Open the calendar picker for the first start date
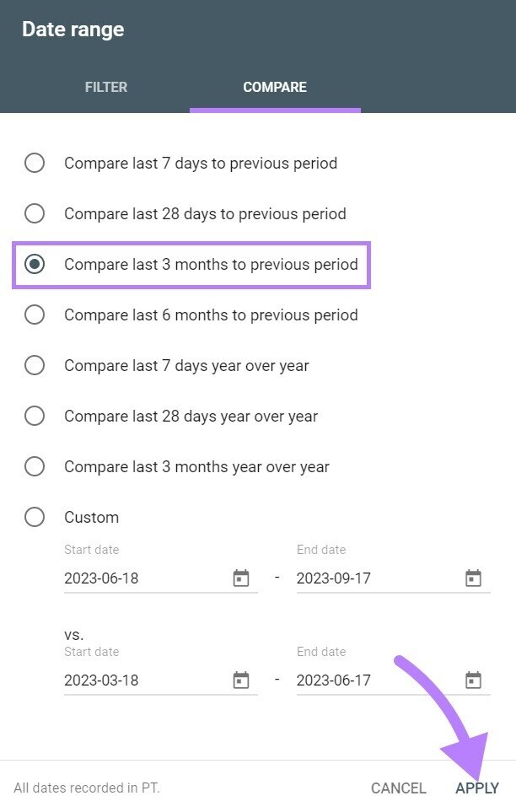516x812 pixels. click(x=242, y=578)
